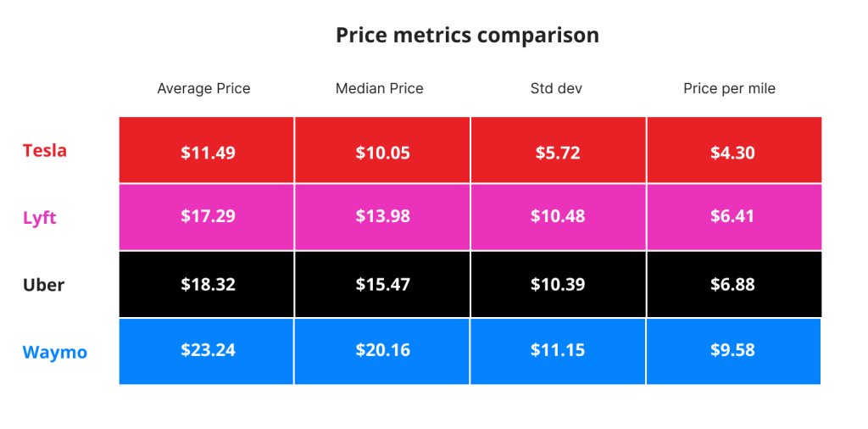Screen dimensions: 868x429
Task: Select the Tesla row label
Action: tap(44, 151)
